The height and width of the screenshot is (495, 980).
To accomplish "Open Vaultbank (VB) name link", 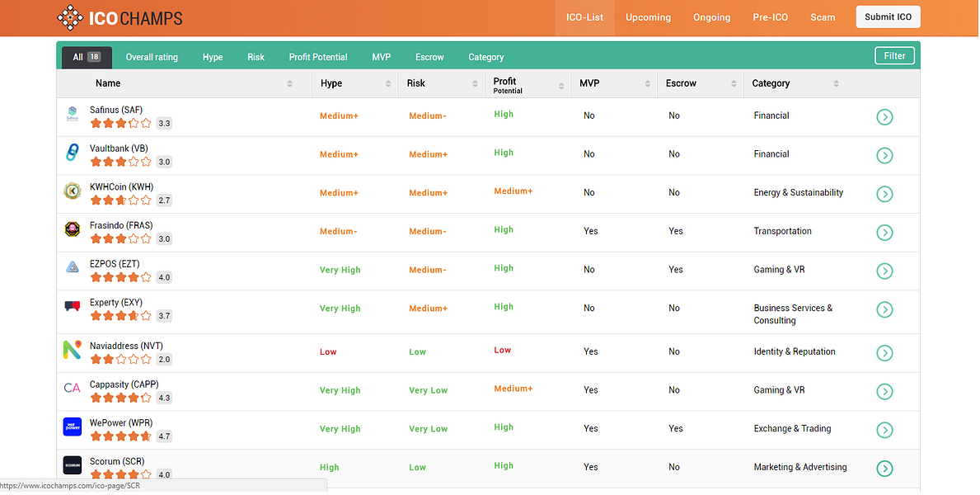I will point(119,148).
